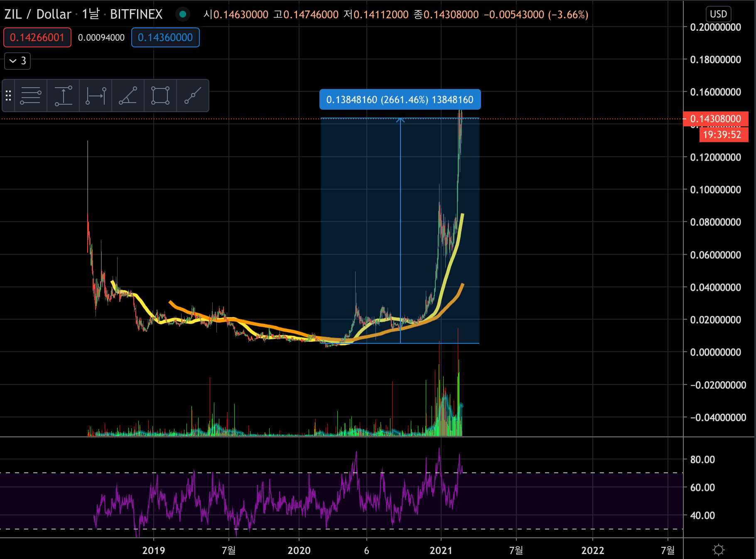
Task: Select the Trend Angle drawing tool
Action: (128, 96)
